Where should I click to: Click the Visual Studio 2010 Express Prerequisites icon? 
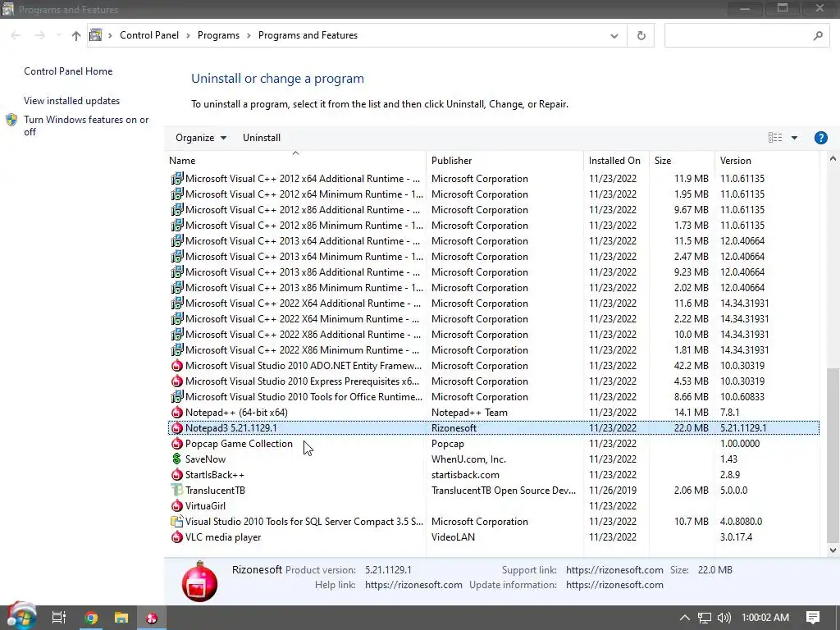pos(177,381)
